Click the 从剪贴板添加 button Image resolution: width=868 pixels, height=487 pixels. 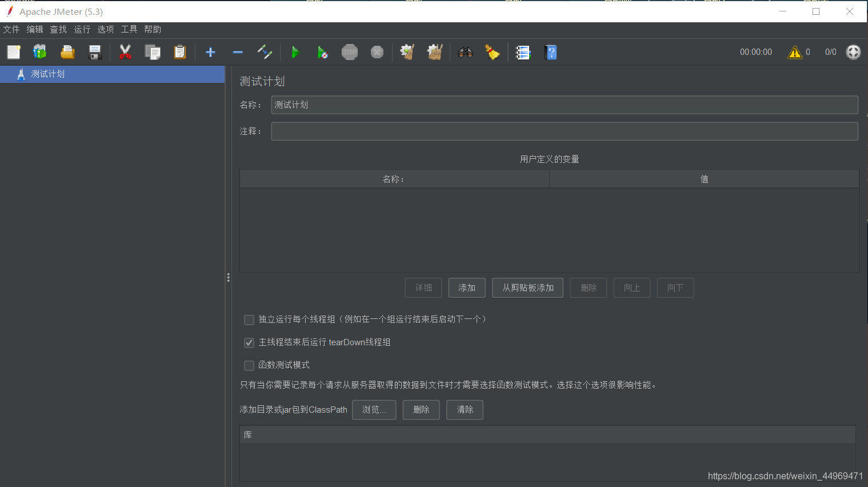point(527,288)
